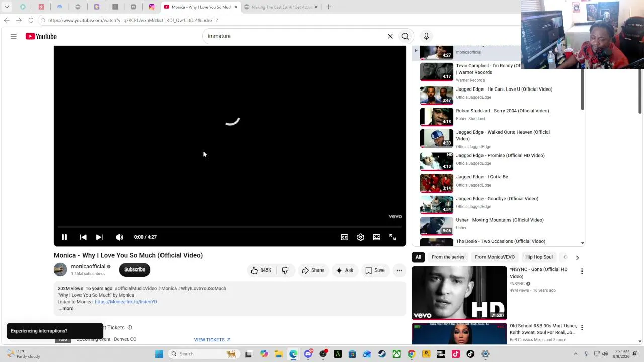Image resolution: width=644 pixels, height=362 pixels.
Task: Toggle closed captions on the player
Action: point(344,237)
